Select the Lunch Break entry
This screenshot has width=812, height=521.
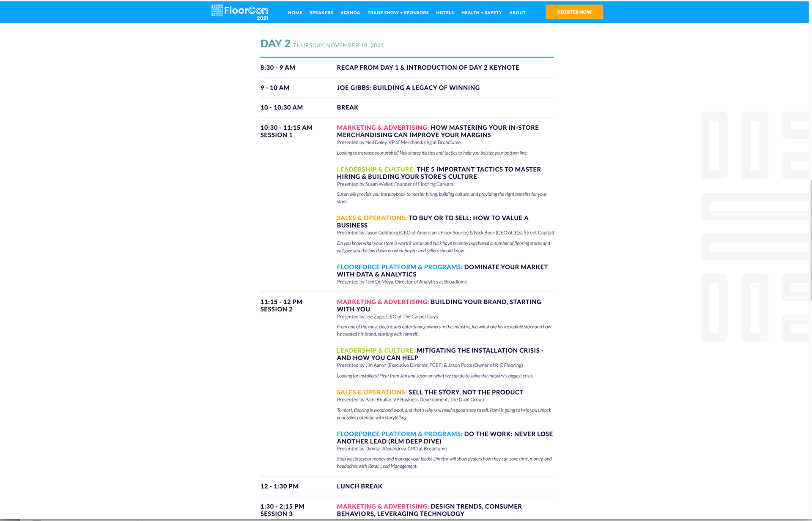(359, 486)
